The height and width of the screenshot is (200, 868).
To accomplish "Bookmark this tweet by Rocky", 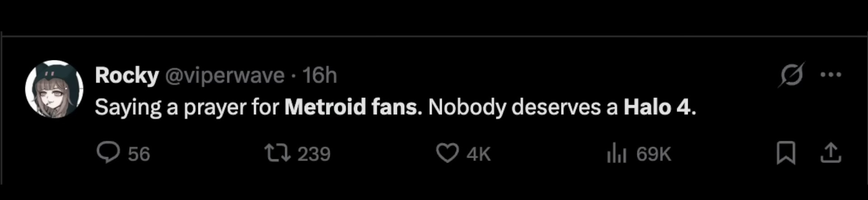I will point(786,153).
